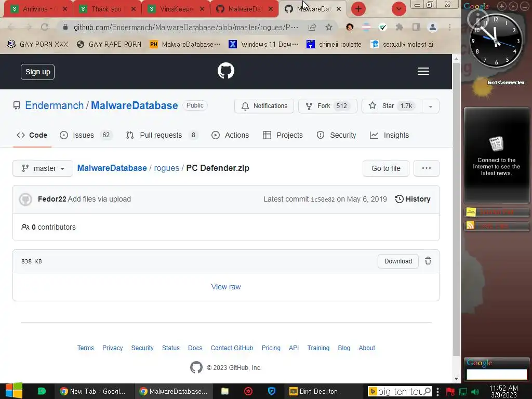Open Privacy footer link
The width and height of the screenshot is (532, 399).
point(113,348)
